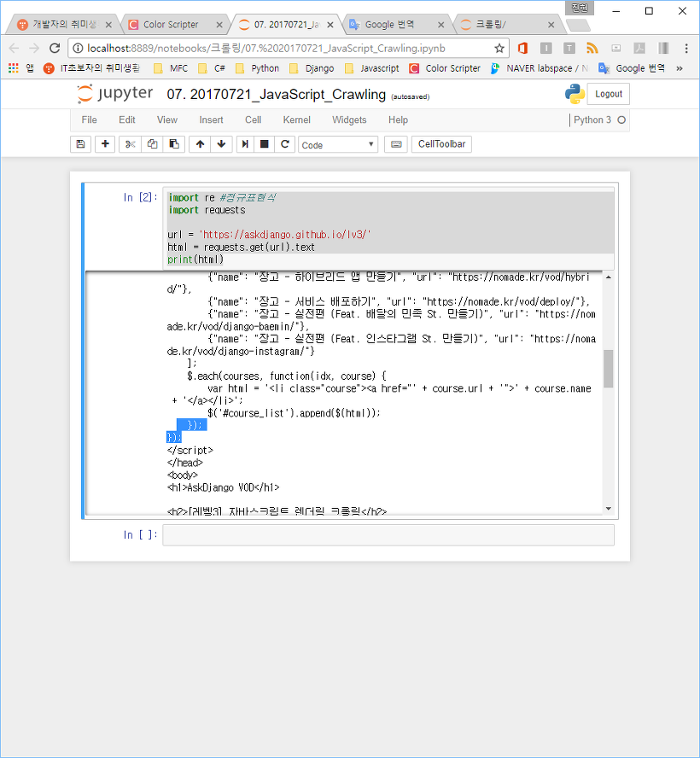700x758 pixels.
Task: Paste cells below with the clipboard icon
Action: 174,144
